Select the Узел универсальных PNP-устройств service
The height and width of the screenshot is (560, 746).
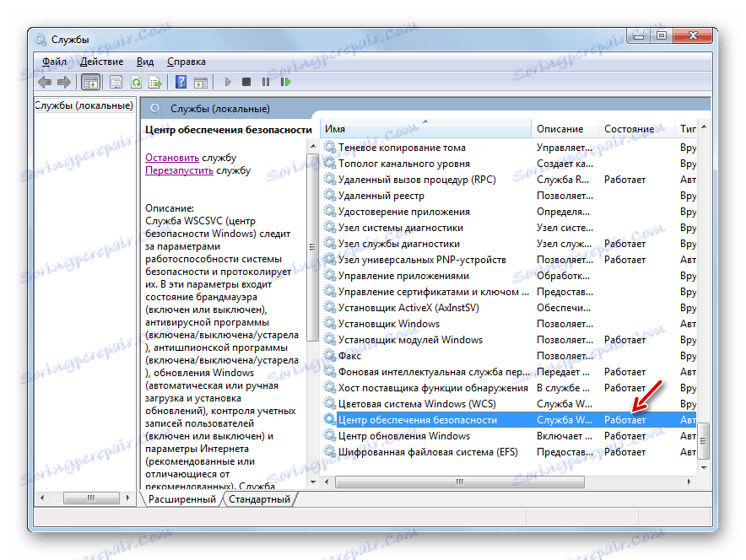[x=509, y=260]
